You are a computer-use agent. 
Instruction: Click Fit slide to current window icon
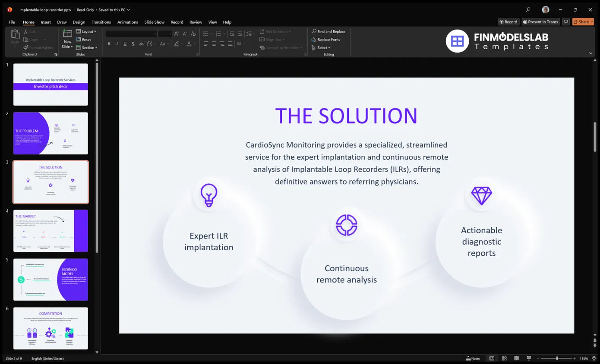click(x=594, y=358)
